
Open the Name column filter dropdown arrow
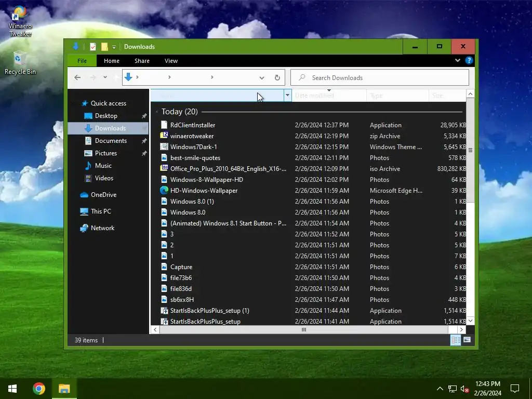tap(287, 96)
